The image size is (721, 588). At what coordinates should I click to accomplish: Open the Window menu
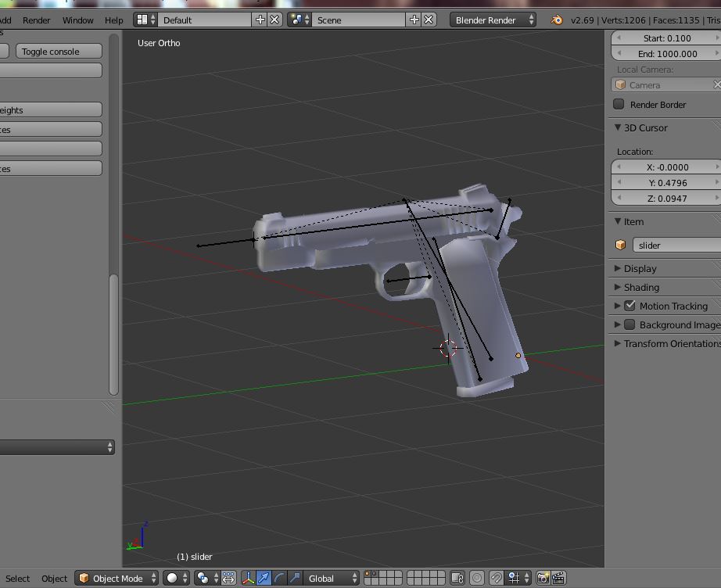(77, 20)
